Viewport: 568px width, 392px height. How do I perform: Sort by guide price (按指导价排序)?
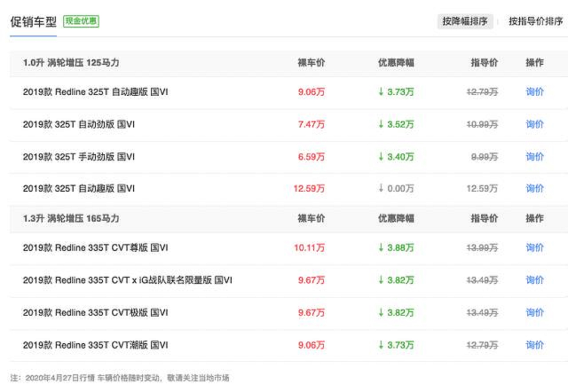(536, 21)
